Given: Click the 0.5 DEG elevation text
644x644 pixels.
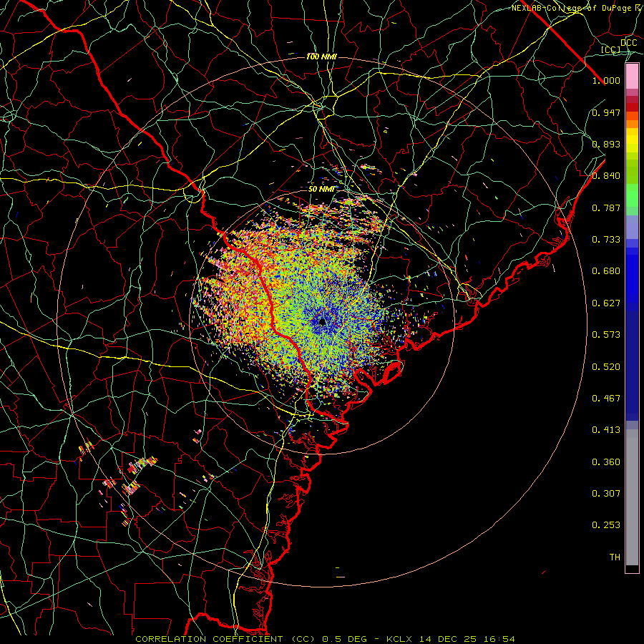Looking at the screenshot, I should pyautogui.click(x=344, y=639).
